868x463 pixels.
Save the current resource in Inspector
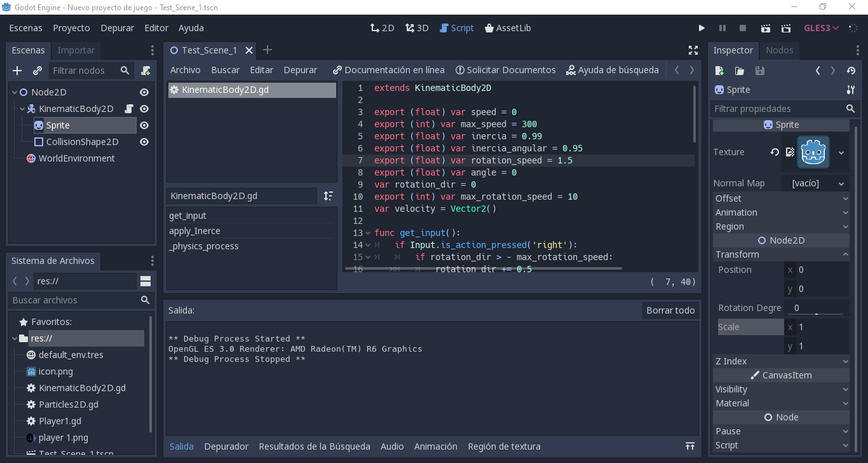(760, 71)
